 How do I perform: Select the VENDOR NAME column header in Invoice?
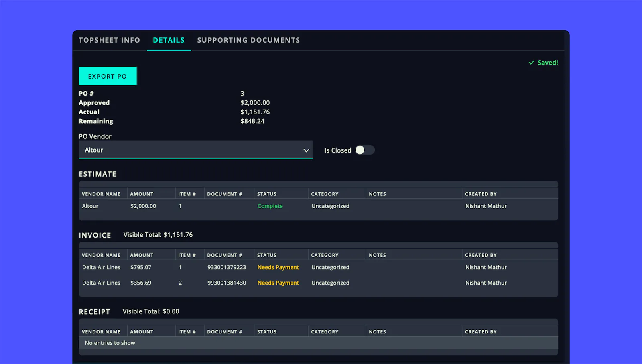click(102, 255)
